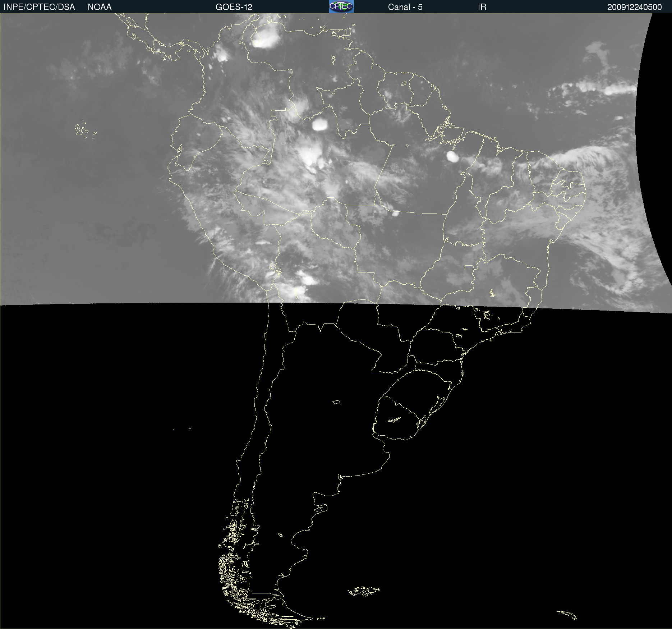Click the CPTEC logo in header
Image resolution: width=672 pixels, height=629 pixels.
click(341, 6)
